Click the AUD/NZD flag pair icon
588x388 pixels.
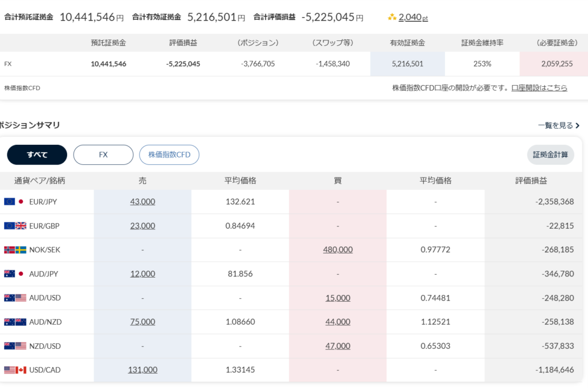(x=15, y=322)
